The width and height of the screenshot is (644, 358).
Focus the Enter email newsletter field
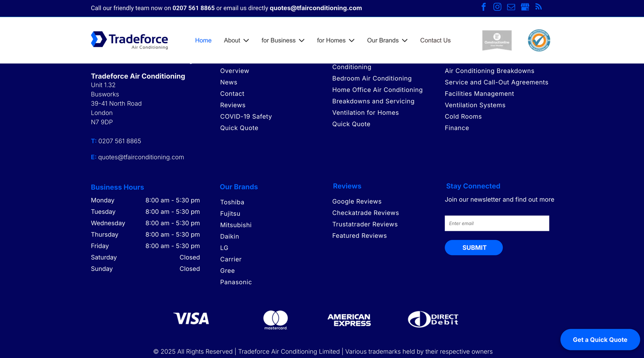497,223
